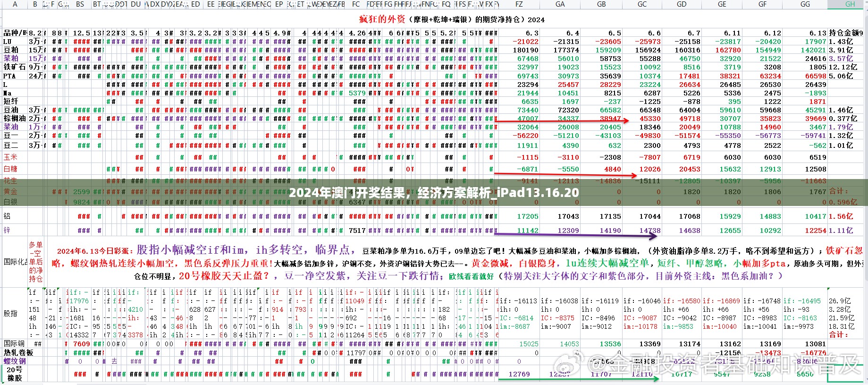The image size is (868, 385).
Task: Click the red 玉米 row label
Action: tap(11, 157)
